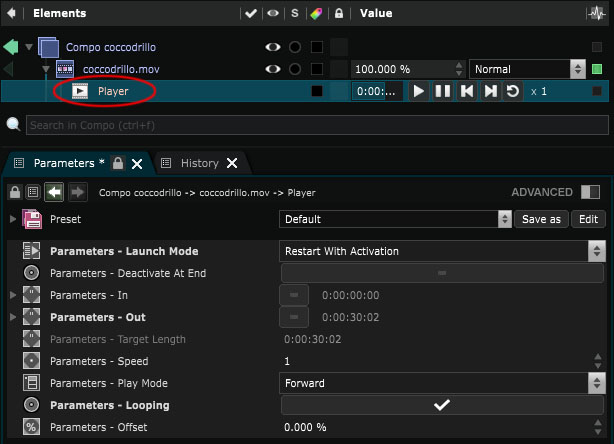The width and height of the screenshot is (614, 444).
Task: Click green arrow beside Compo coccodrillo
Action: (x=11, y=47)
